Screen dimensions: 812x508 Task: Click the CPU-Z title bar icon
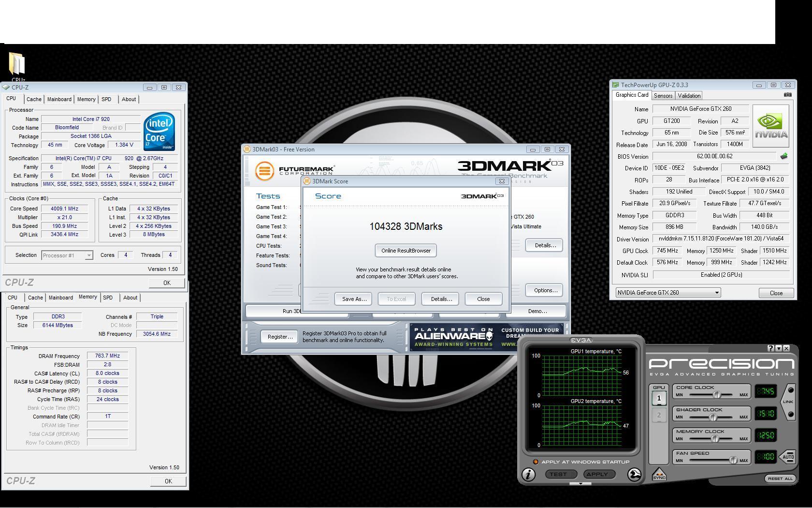[x=6, y=87]
